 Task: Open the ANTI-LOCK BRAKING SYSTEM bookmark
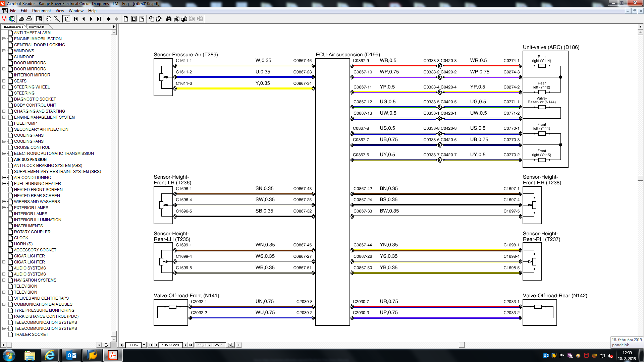(48, 166)
